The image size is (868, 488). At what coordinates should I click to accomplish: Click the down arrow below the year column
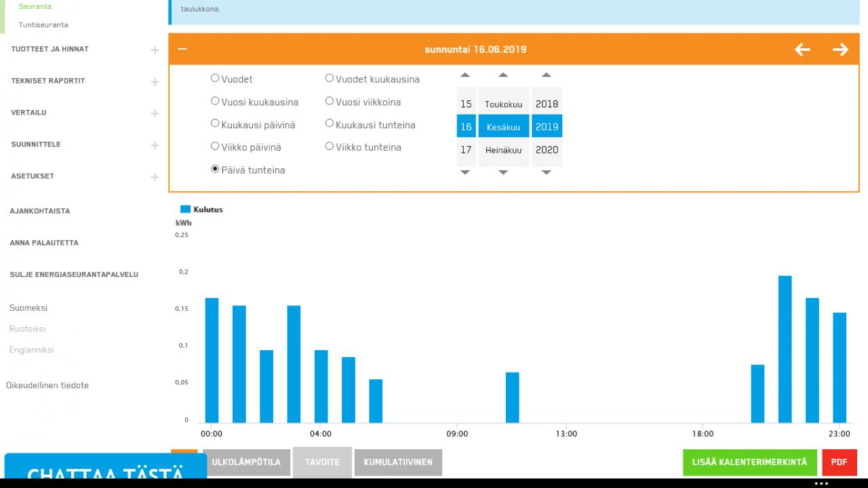point(547,172)
